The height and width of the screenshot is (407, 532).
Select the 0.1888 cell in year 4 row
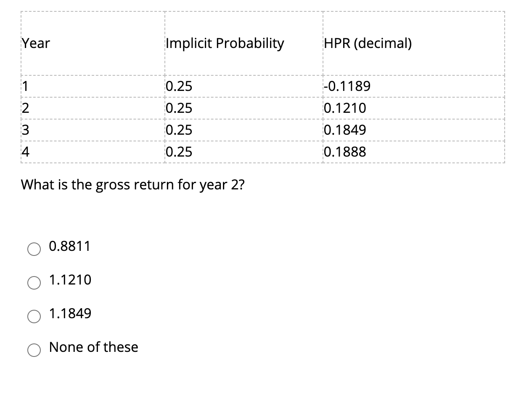point(345,152)
